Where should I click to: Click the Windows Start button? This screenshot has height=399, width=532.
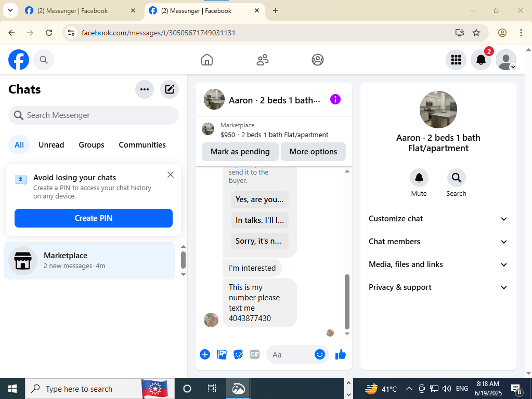click(12, 389)
